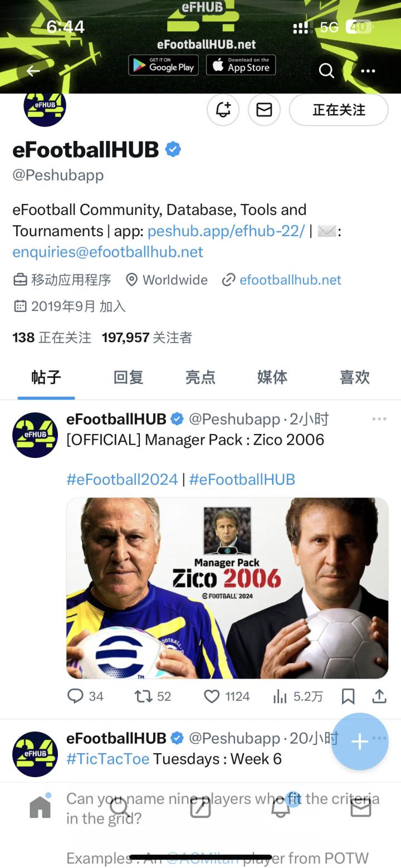Select the 喜欢 tab

[x=355, y=377]
